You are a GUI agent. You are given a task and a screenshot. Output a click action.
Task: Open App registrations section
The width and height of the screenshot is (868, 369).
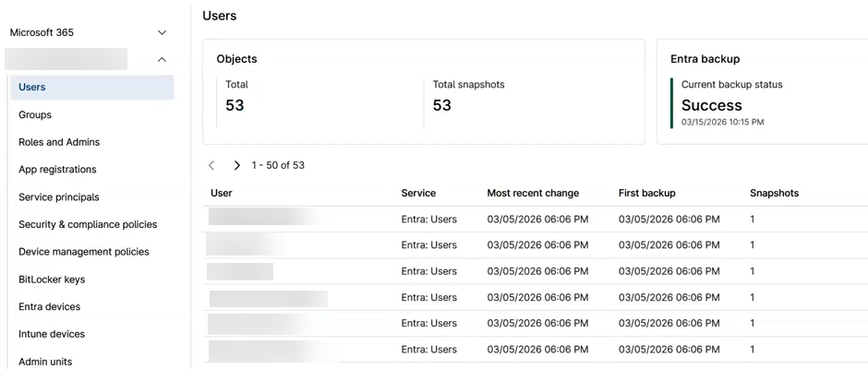tap(57, 170)
